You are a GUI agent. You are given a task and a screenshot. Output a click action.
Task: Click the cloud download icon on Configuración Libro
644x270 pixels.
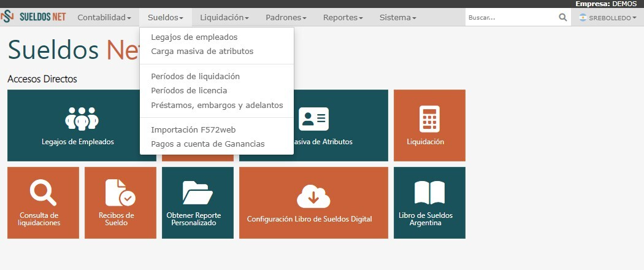313,196
